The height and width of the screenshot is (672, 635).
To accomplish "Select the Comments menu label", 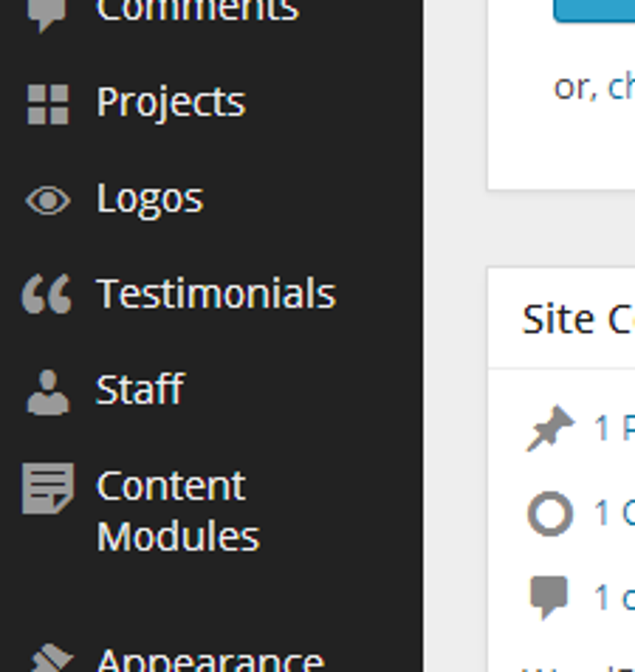I will click(198, 11).
